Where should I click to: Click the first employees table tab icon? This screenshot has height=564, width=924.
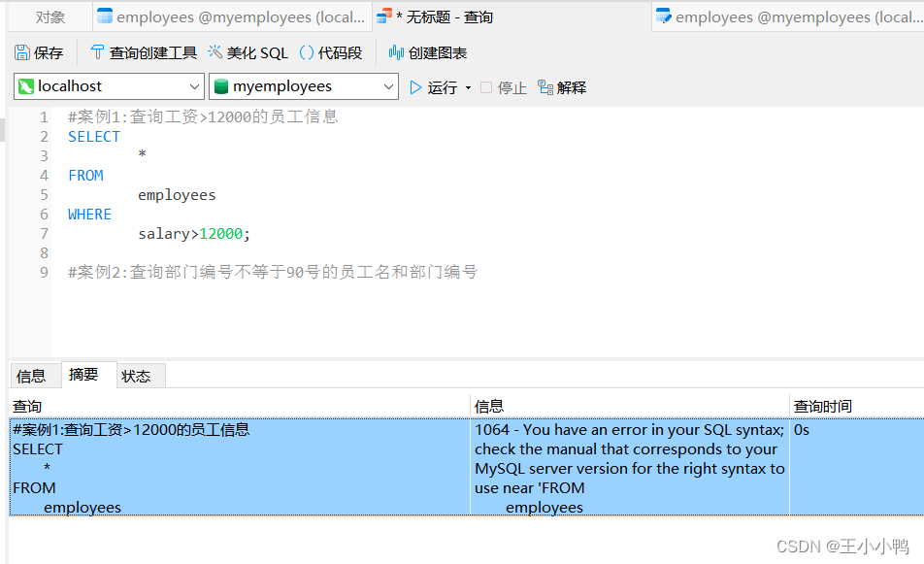[x=104, y=16]
